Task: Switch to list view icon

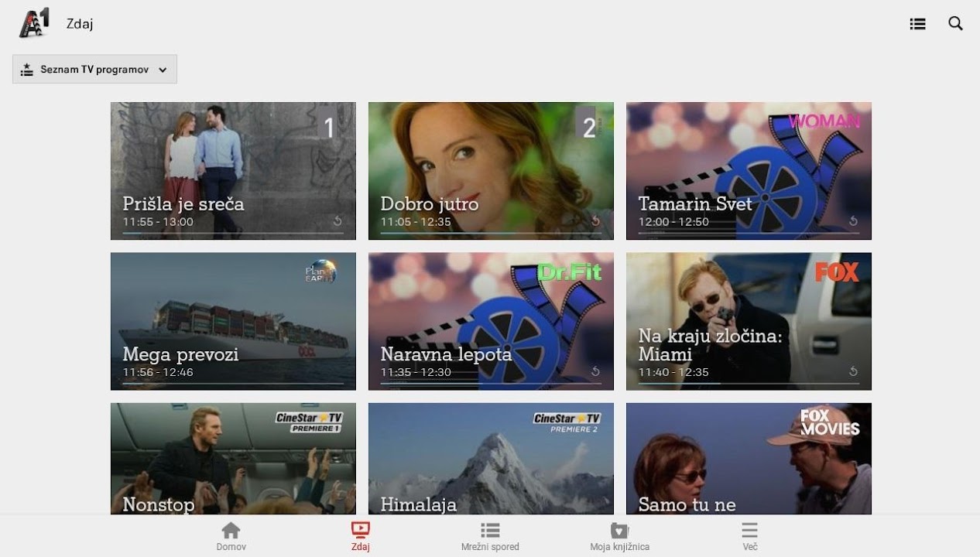Action: point(917,24)
